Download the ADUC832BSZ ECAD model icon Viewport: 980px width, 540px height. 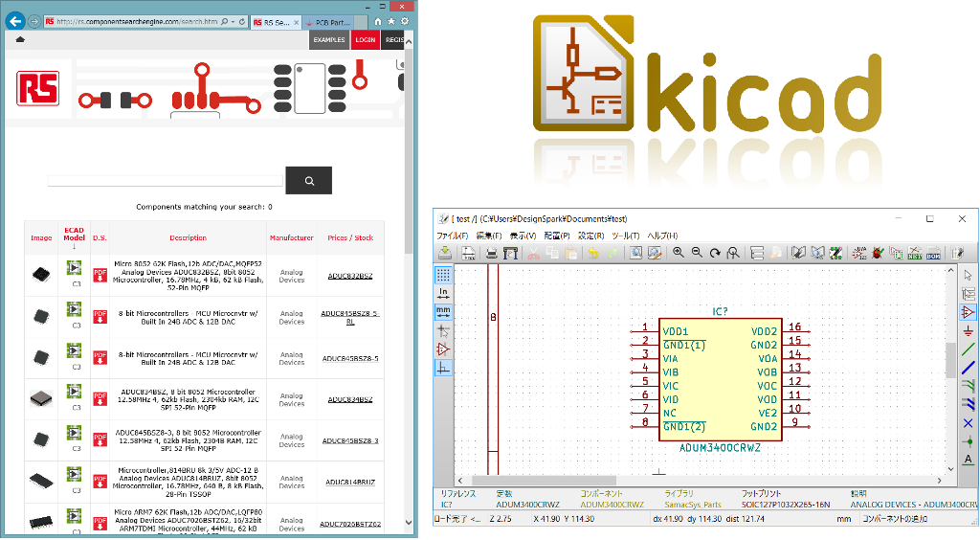point(74,269)
